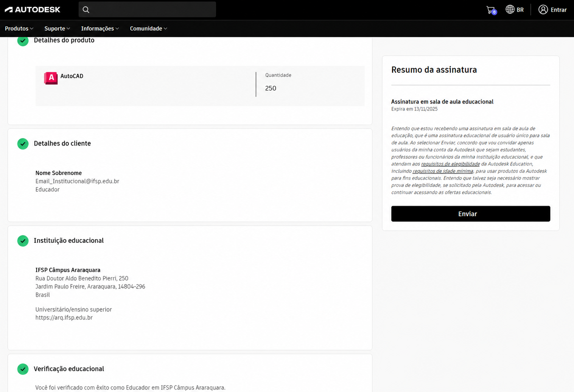Click the Verificação educacional checkmark icon

(23, 369)
